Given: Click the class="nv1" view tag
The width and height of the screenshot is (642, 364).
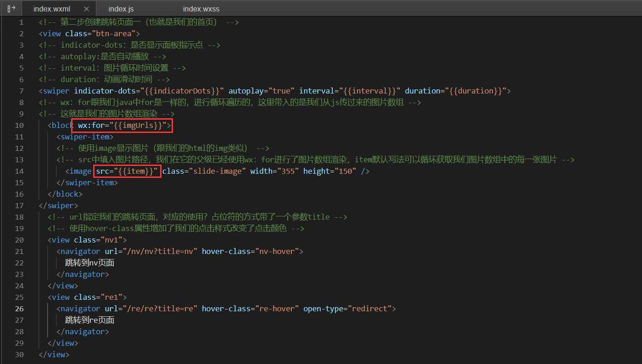Looking at the screenshot, I should tap(87, 240).
